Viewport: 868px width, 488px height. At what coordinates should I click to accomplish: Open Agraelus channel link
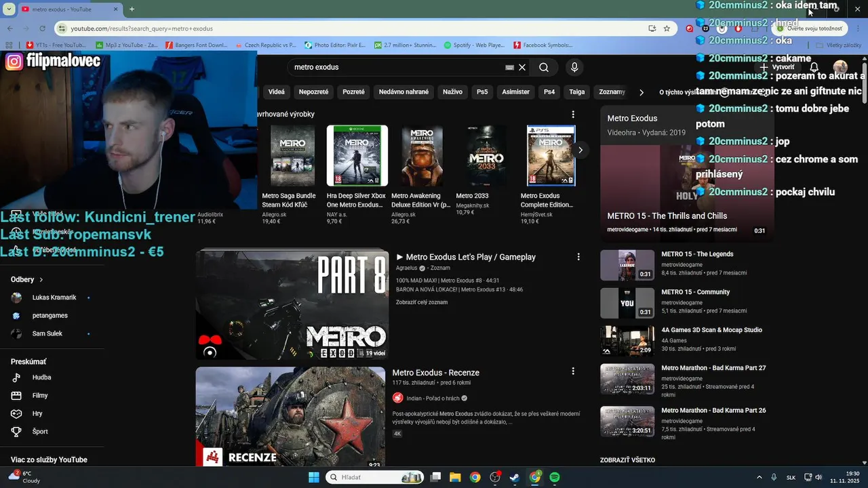(408, 268)
